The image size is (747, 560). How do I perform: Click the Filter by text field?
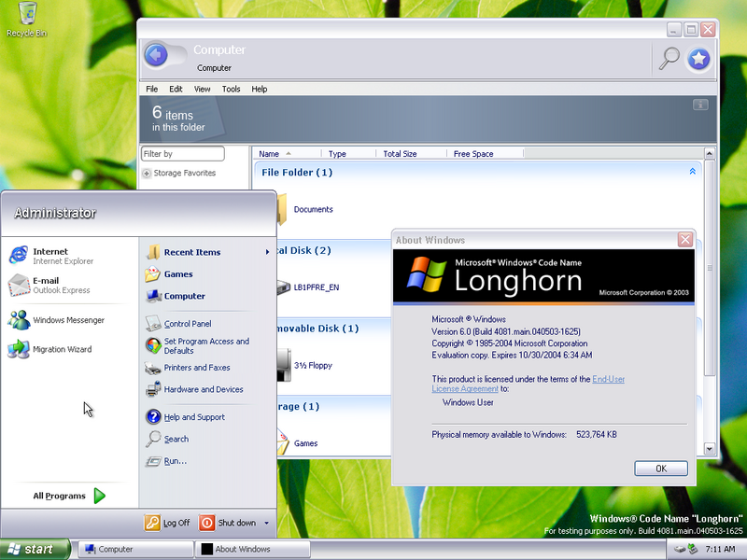(183, 154)
